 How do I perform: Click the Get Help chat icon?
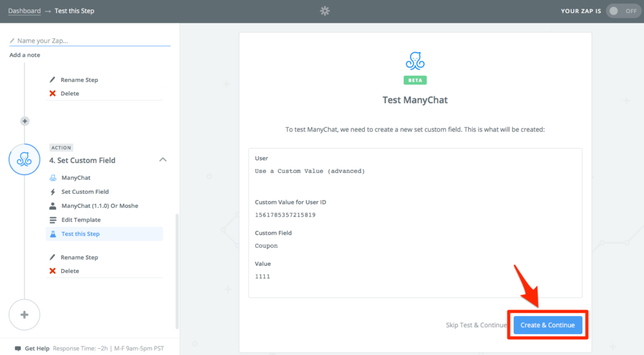(x=18, y=349)
